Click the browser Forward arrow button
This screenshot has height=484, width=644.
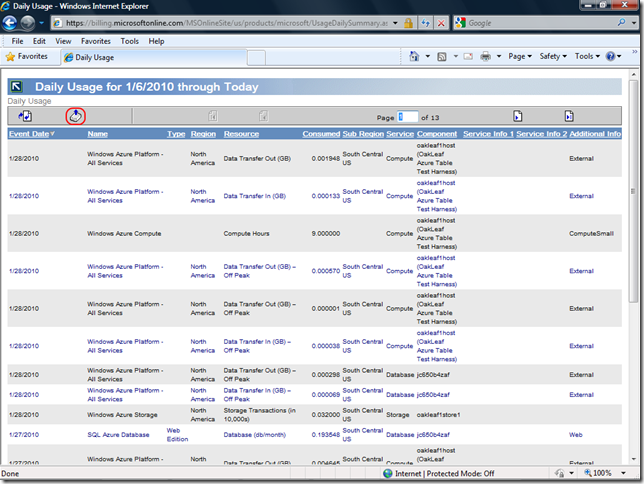click(x=28, y=23)
